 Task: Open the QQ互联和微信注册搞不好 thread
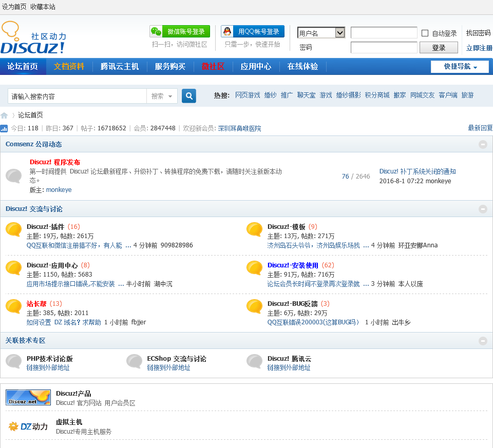[x=74, y=245]
